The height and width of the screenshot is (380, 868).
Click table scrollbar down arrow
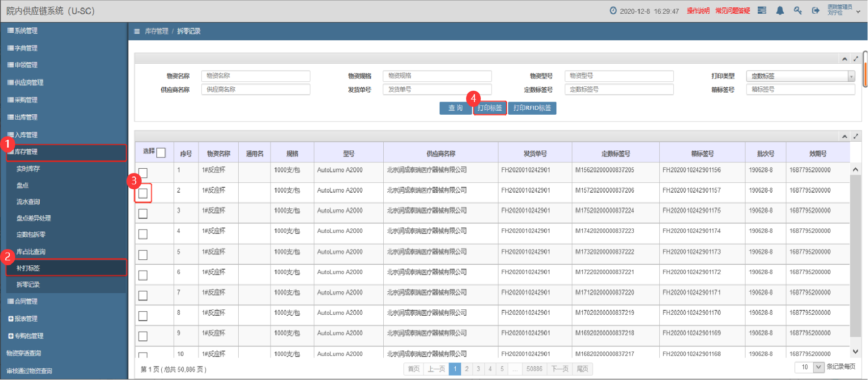pos(855,352)
